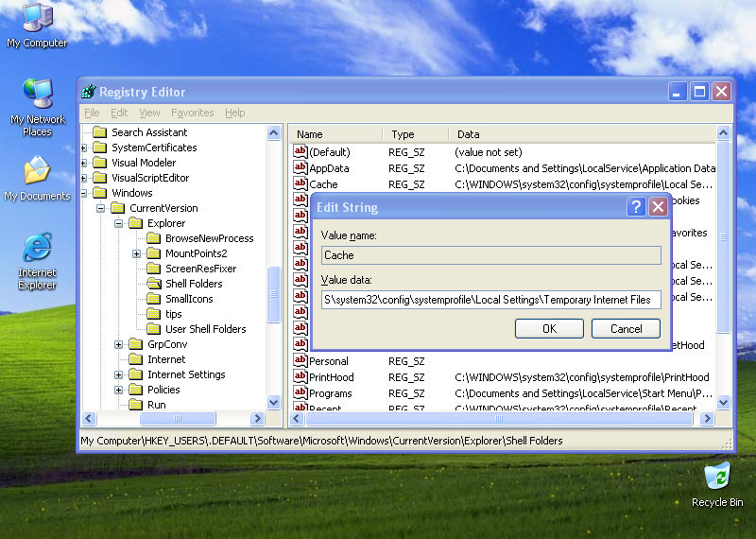Screen dimensions: 756x539
Task: Expand the GrpConv tree node
Action: tap(119, 344)
